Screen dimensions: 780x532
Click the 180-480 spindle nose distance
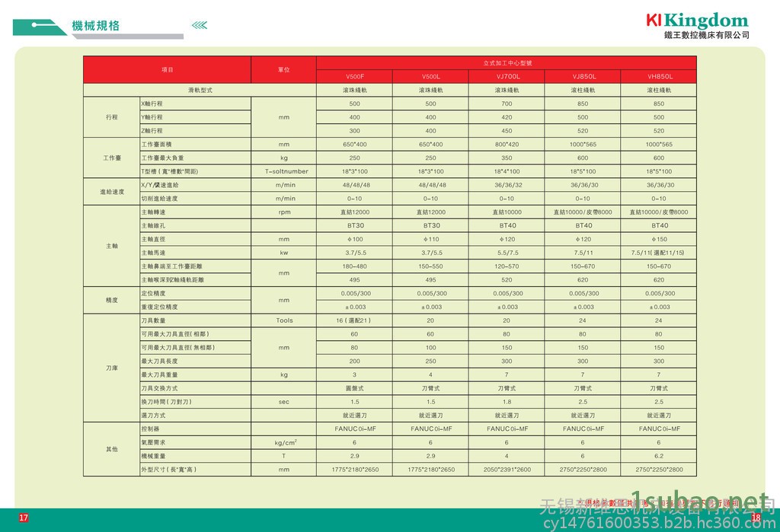tap(355, 266)
